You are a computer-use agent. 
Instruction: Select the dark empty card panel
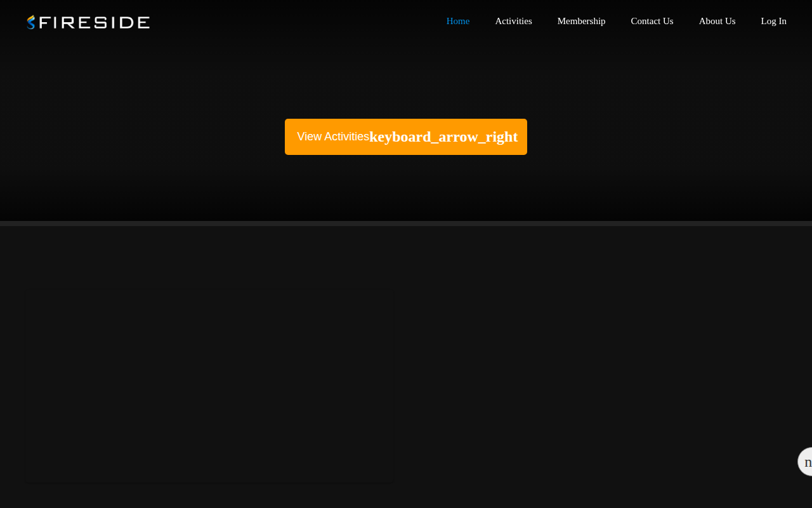(x=209, y=387)
